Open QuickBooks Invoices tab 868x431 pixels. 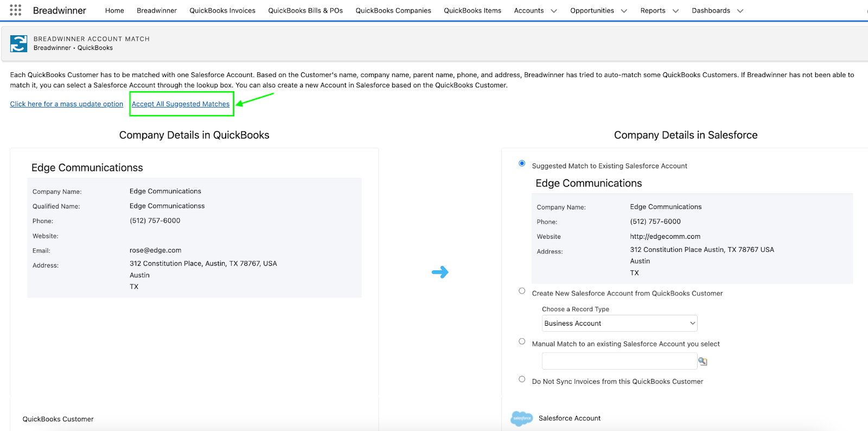pos(222,10)
